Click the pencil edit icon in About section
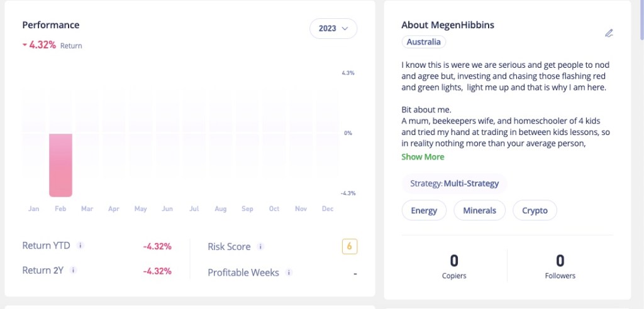Screen dimensions: 644x309 point(608,33)
